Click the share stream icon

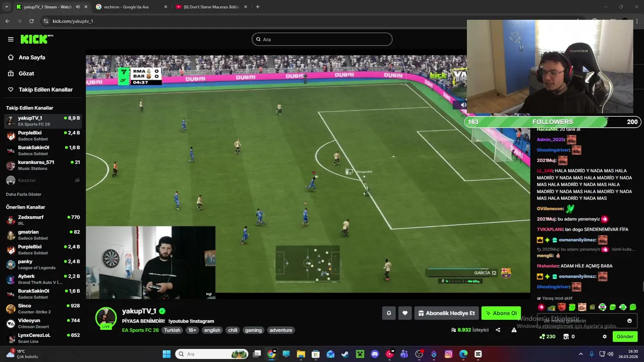(498, 330)
